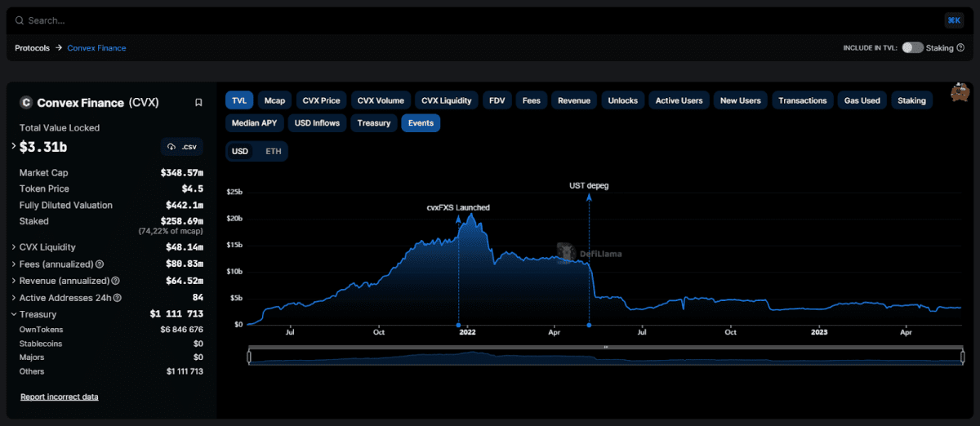Image resolution: width=980 pixels, height=426 pixels.
Task: Download the TVL data as .csv
Action: [182, 147]
